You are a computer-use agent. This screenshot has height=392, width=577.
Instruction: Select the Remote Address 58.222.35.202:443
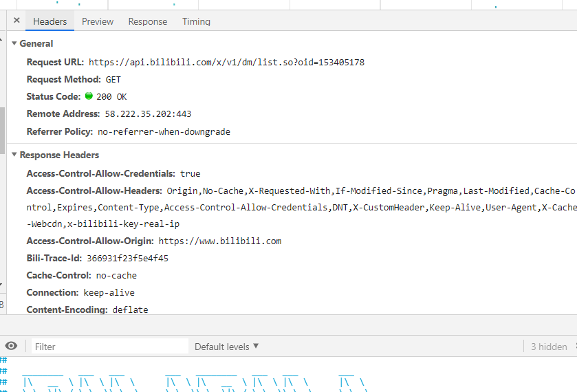click(x=148, y=114)
